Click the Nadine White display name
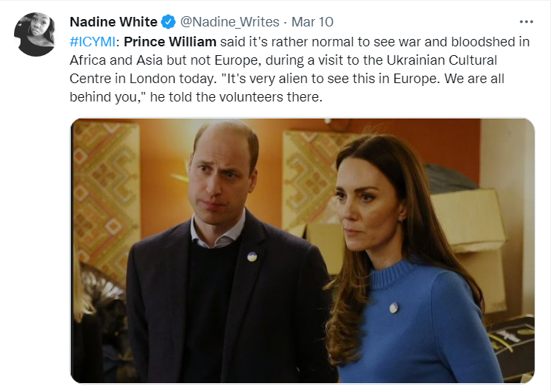Screen dimensions: 553x392 click(x=113, y=22)
